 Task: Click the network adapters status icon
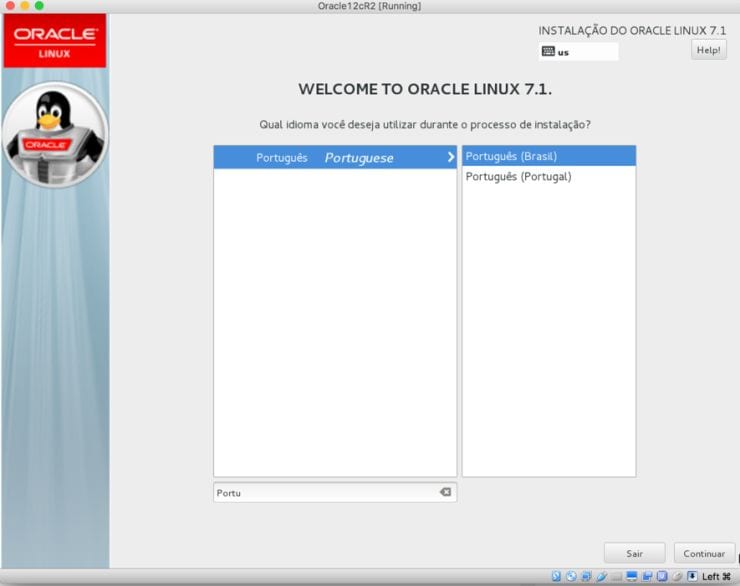[x=586, y=576]
